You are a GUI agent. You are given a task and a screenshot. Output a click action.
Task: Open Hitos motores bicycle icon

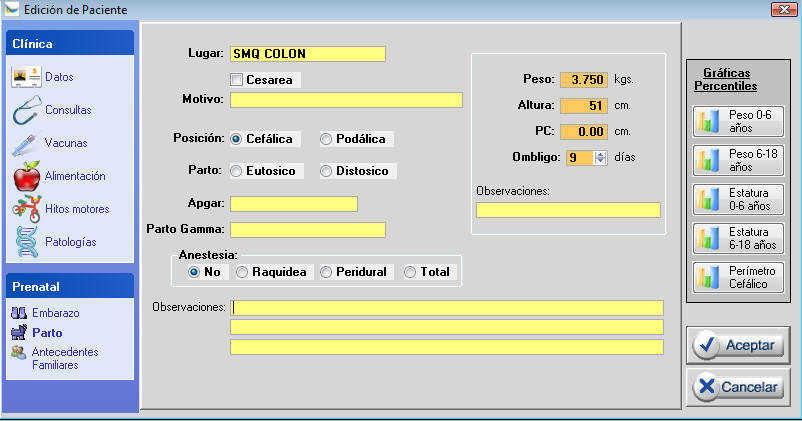(26, 209)
